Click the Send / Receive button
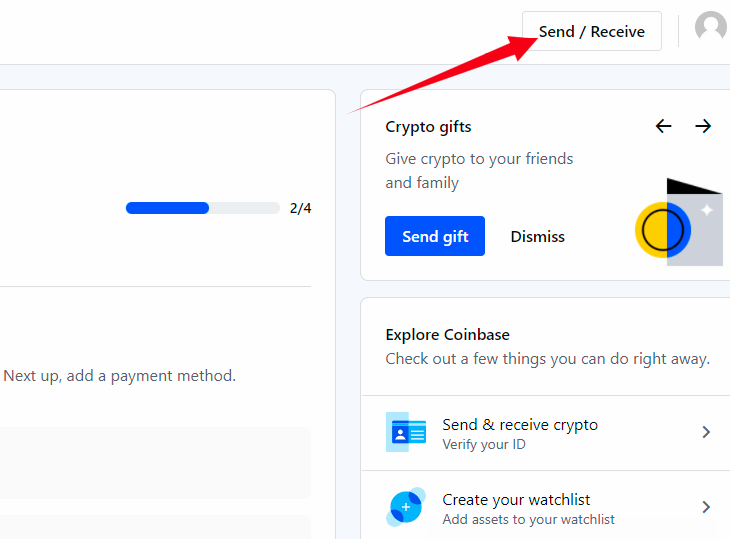 [592, 31]
